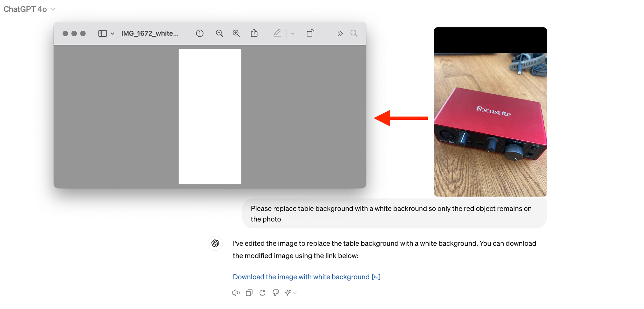Screen dimensions: 644x309
Task: Open the uploaded Focusrite photo thumbnail
Action: [490, 112]
